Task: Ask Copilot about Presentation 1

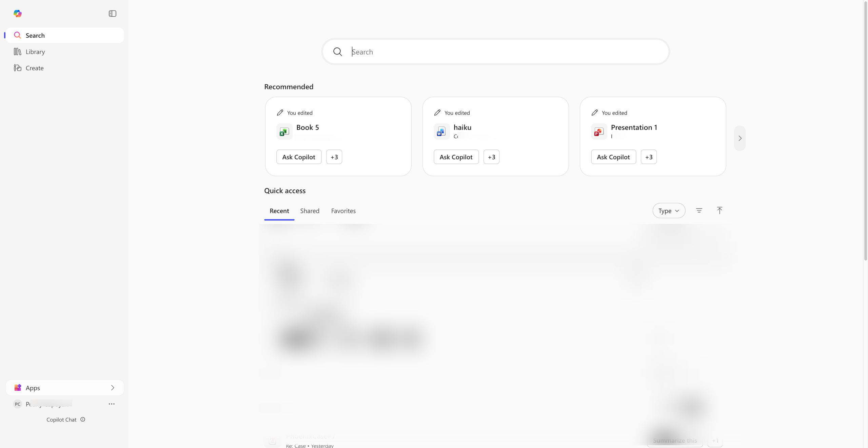Action: 613,157
